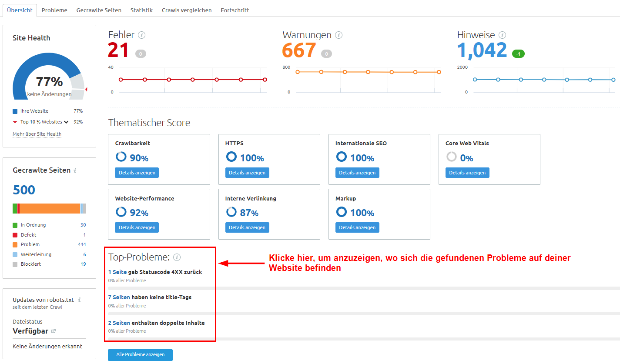Viewport: 620px width, 364px height.
Task: Switch to the Übersicht tab
Action: coord(20,10)
